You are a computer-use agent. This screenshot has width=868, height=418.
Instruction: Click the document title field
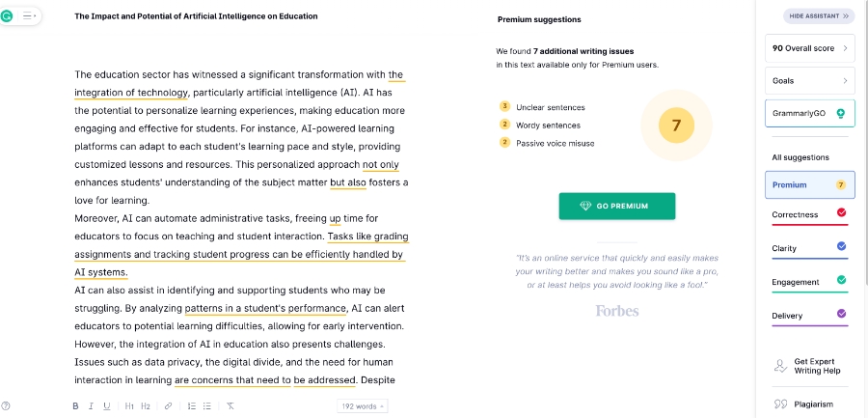[196, 16]
